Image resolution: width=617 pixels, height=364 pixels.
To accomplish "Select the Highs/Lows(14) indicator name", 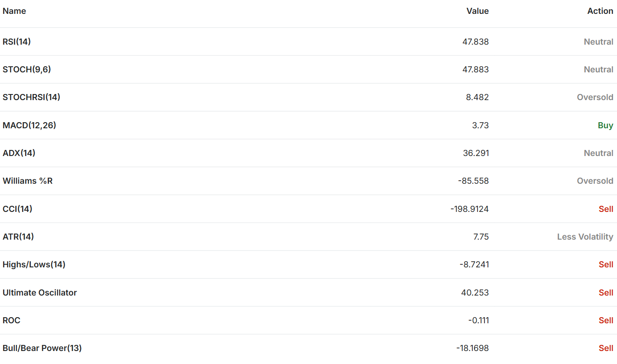I will click(x=34, y=264).
